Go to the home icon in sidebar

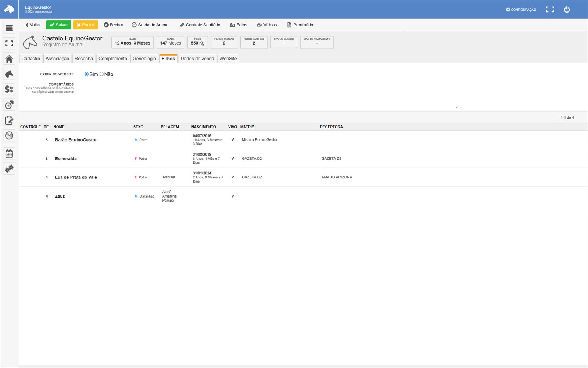9,59
